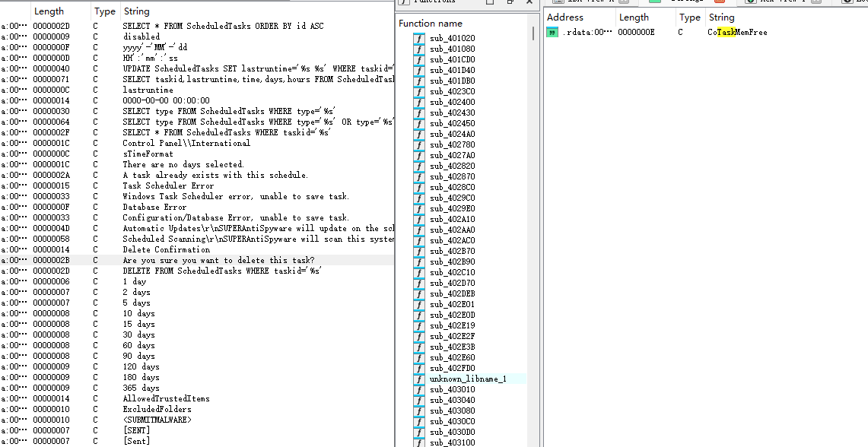
Task: Click the function icon beside sub_402AA0
Action: click(x=419, y=230)
